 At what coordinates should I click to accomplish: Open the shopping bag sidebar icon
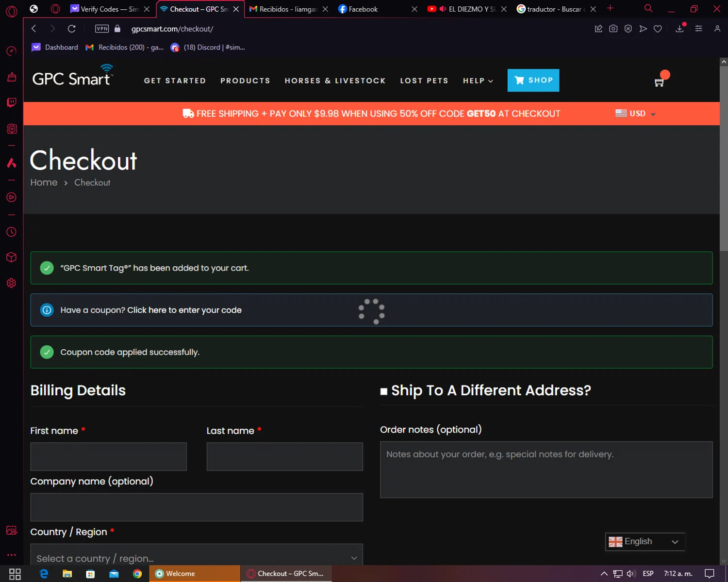click(x=12, y=77)
